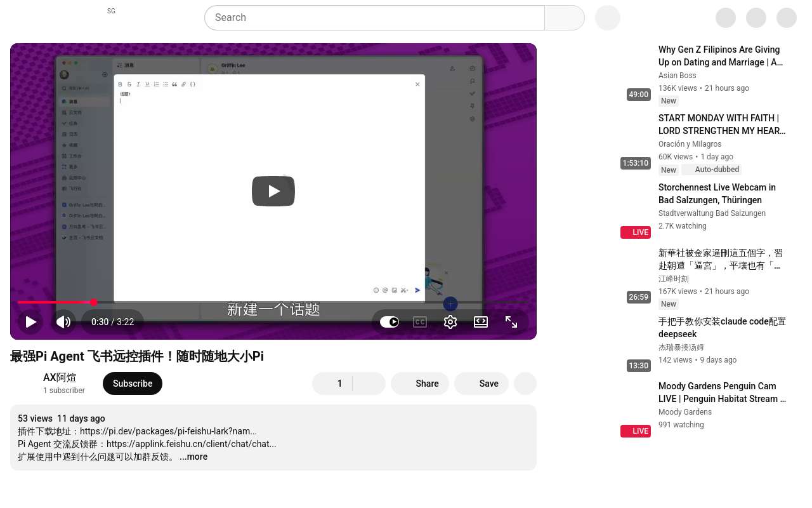Click the 49:00 duration badge

[x=639, y=95]
